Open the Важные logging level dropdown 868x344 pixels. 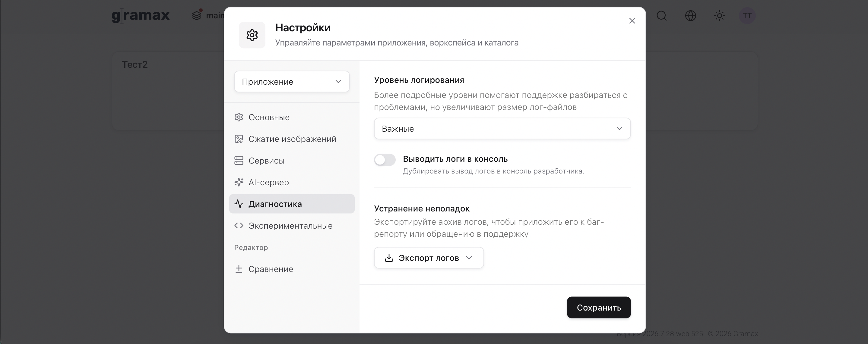[x=502, y=129]
